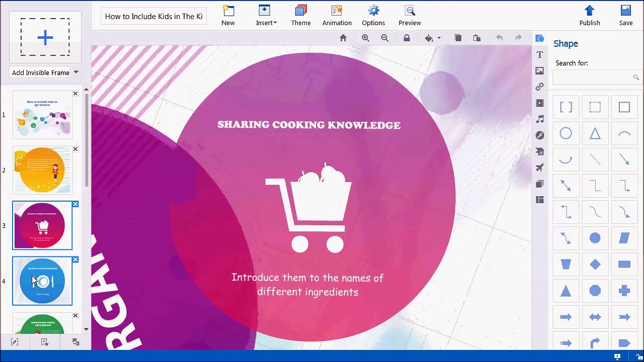This screenshot has height=362, width=644.
Task: Click the add new frame plus box
Action: 45,38
